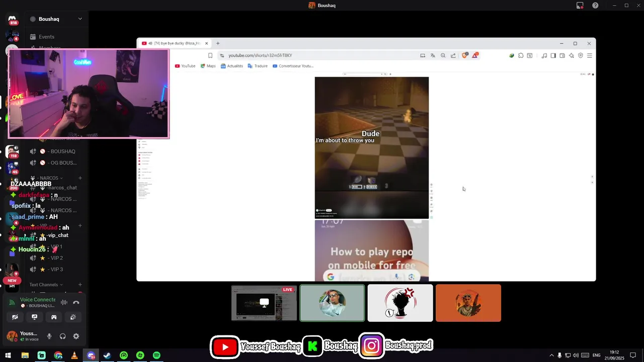Collapse the NARCOS category
This screenshot has height=362, width=644.
[47, 178]
